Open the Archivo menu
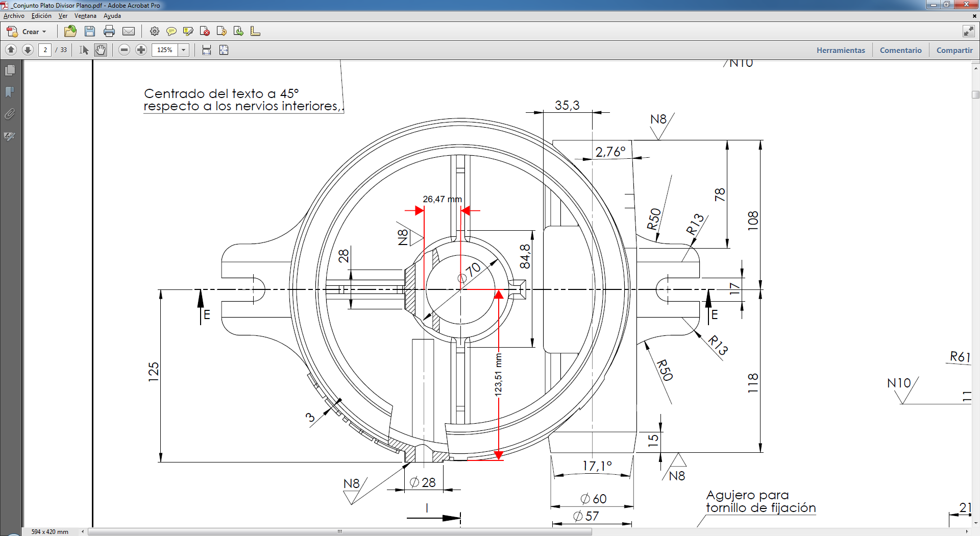The height and width of the screenshot is (536, 980). click(x=14, y=16)
